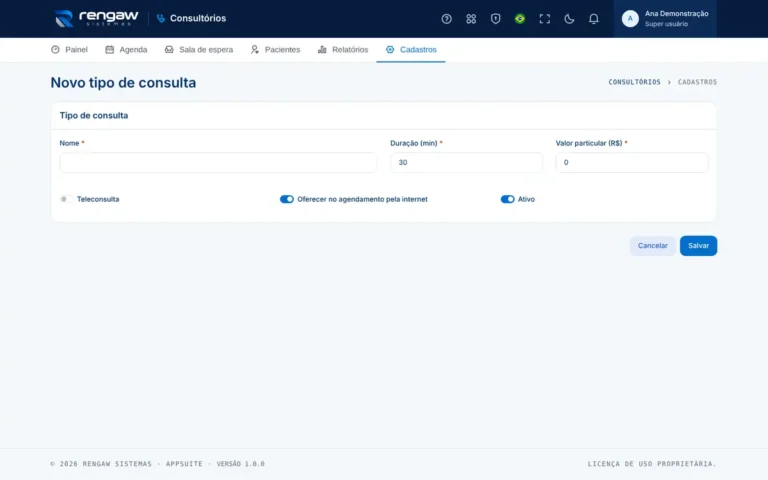This screenshot has height=480, width=768.
Task: Click the 'Novo tipo de consulta' heading
Action: (123, 83)
